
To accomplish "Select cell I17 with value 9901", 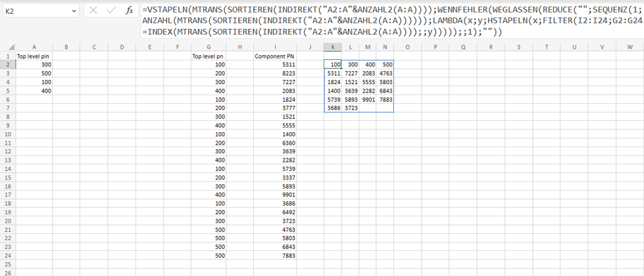I will [275, 195].
